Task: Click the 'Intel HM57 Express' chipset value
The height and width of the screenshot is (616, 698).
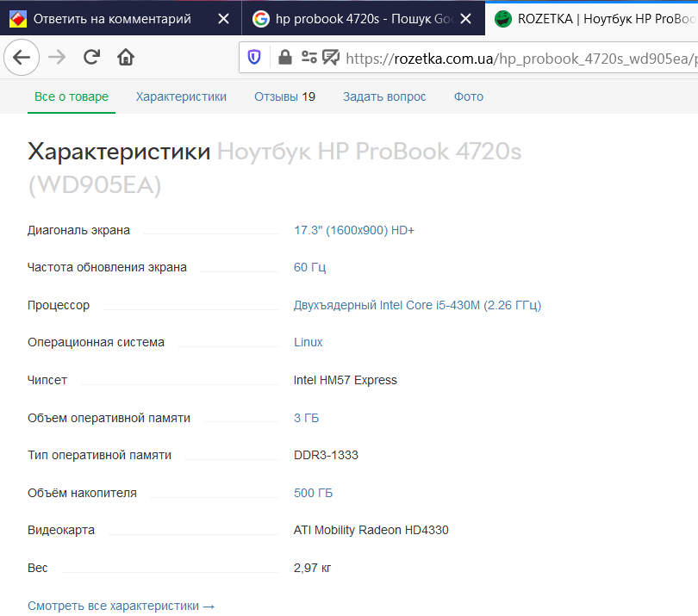Action: point(346,380)
